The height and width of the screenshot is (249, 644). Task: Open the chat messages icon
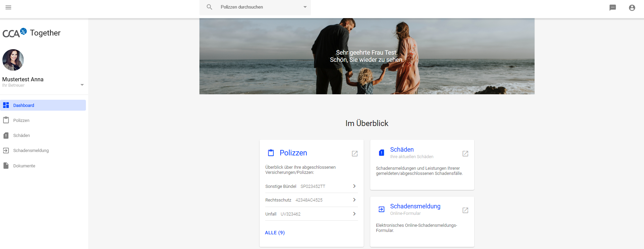pyautogui.click(x=613, y=8)
